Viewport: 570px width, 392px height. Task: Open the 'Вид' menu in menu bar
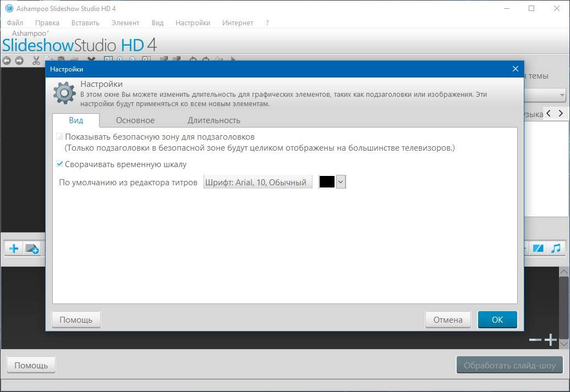(x=157, y=23)
